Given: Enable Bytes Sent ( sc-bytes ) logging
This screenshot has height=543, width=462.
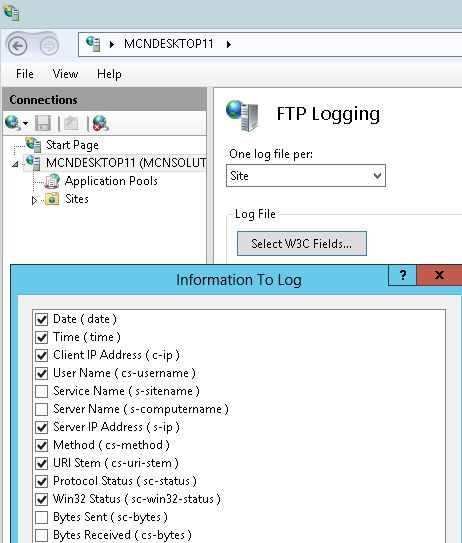Looking at the screenshot, I should [x=42, y=517].
